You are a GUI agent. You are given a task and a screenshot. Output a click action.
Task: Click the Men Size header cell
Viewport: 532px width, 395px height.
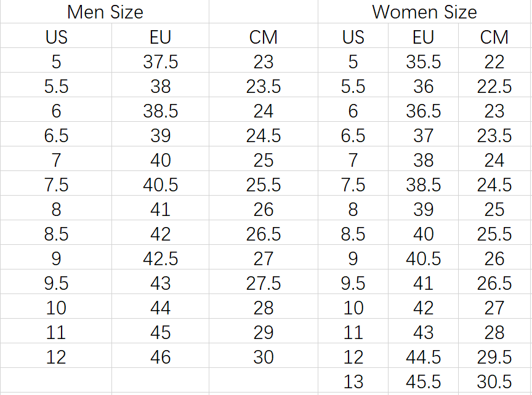105,12
